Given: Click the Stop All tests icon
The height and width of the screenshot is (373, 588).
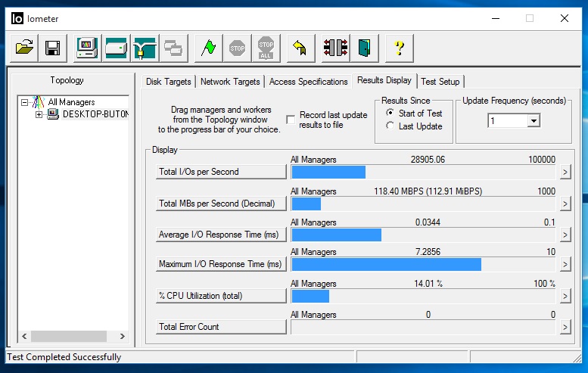Looking at the screenshot, I should [x=266, y=48].
